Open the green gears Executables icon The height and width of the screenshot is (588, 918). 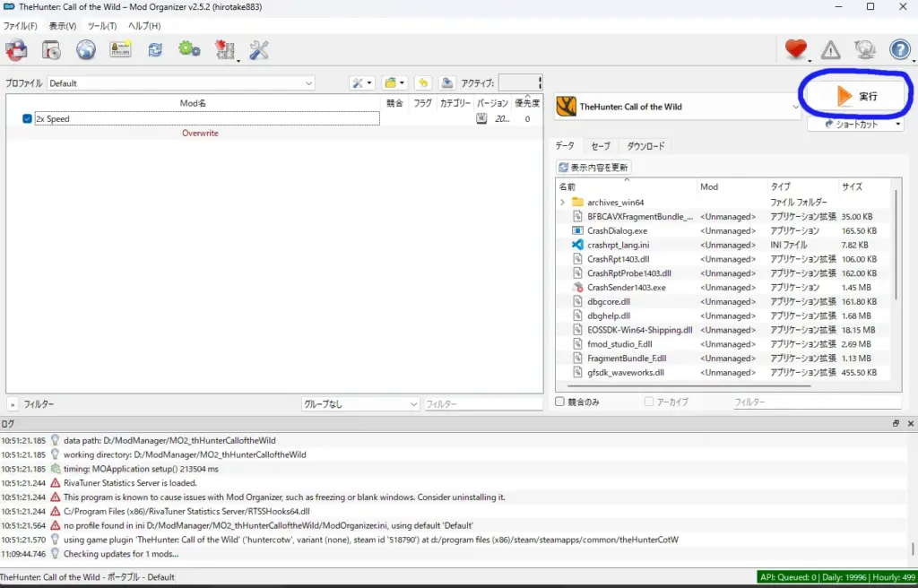pyautogui.click(x=189, y=50)
